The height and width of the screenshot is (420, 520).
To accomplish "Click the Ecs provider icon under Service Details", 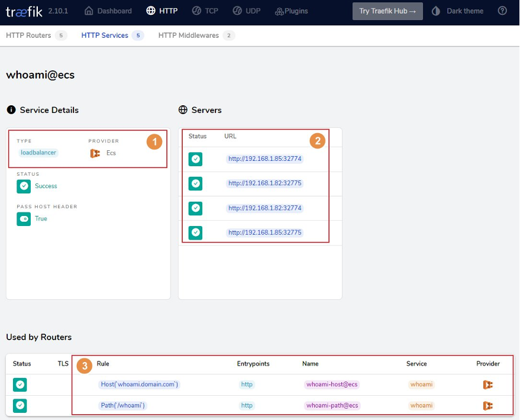I will [95, 153].
